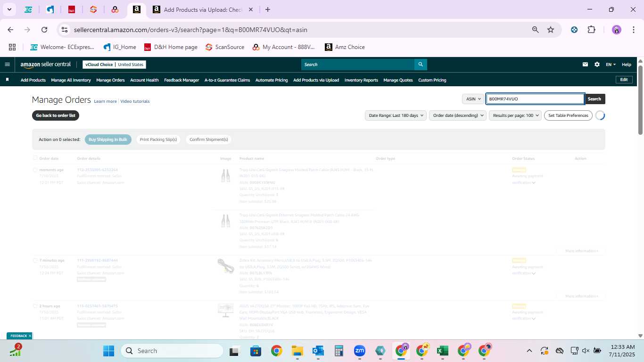Bookmark this page with the star icon
The height and width of the screenshot is (362, 644).
click(551, 30)
